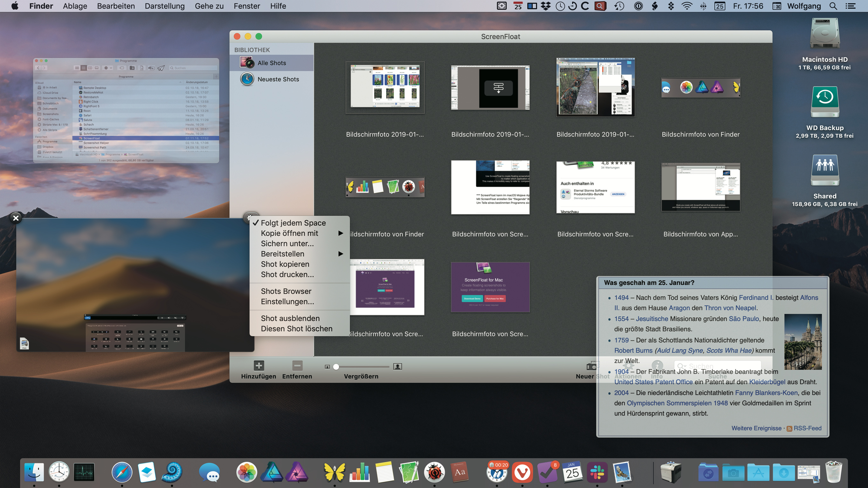Image resolution: width=868 pixels, height=488 pixels.
Task: Toggle Folgt jedem Space checkmark option
Action: tap(293, 223)
